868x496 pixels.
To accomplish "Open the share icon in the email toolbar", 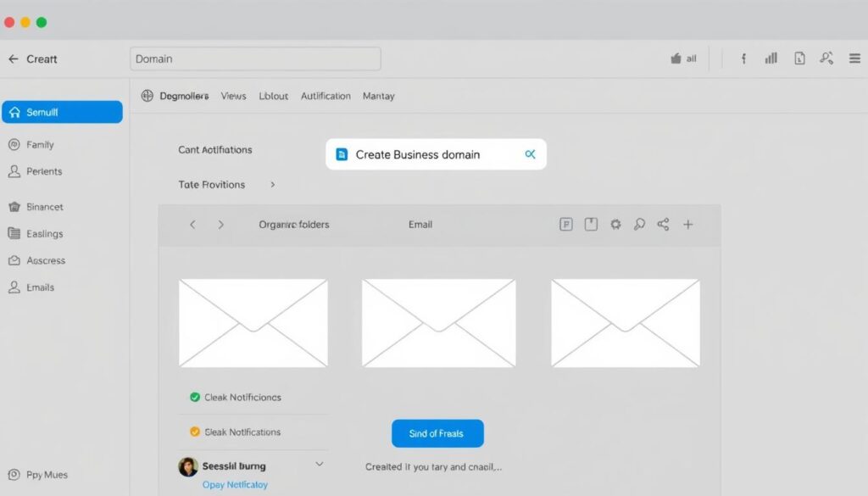I will click(663, 224).
